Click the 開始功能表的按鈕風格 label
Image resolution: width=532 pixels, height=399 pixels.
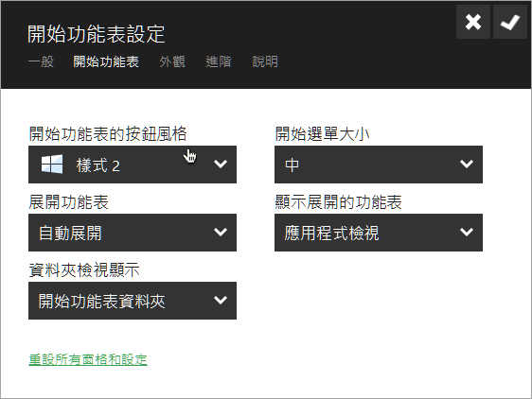(108, 133)
